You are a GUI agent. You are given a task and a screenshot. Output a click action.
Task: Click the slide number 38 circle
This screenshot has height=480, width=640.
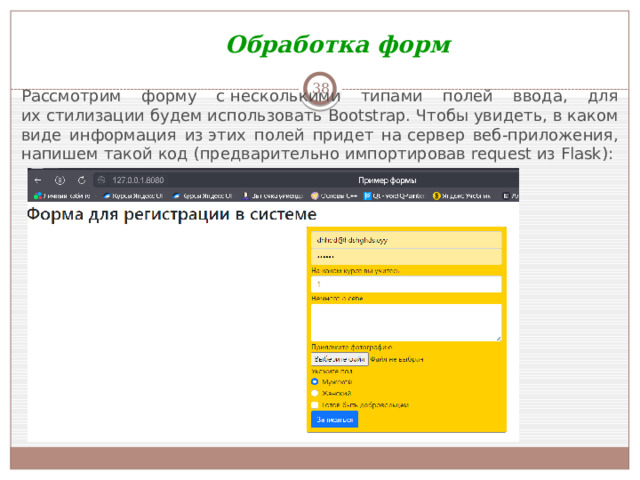[x=320, y=89]
